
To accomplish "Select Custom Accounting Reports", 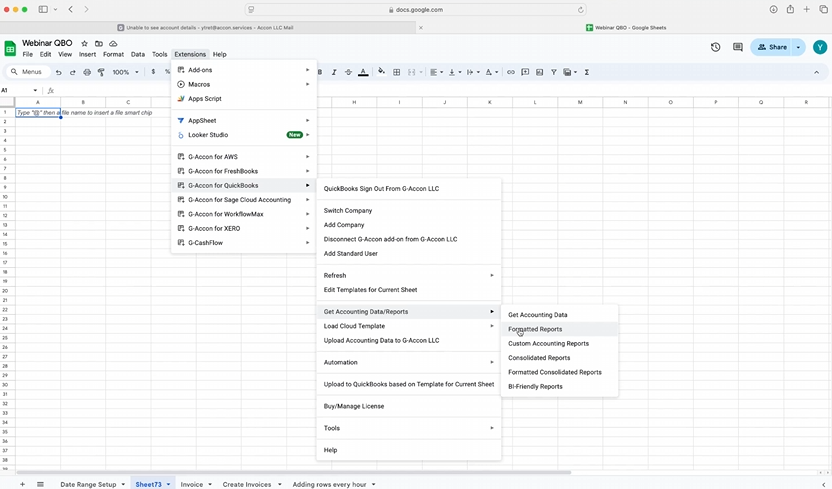I will [559, 344].
